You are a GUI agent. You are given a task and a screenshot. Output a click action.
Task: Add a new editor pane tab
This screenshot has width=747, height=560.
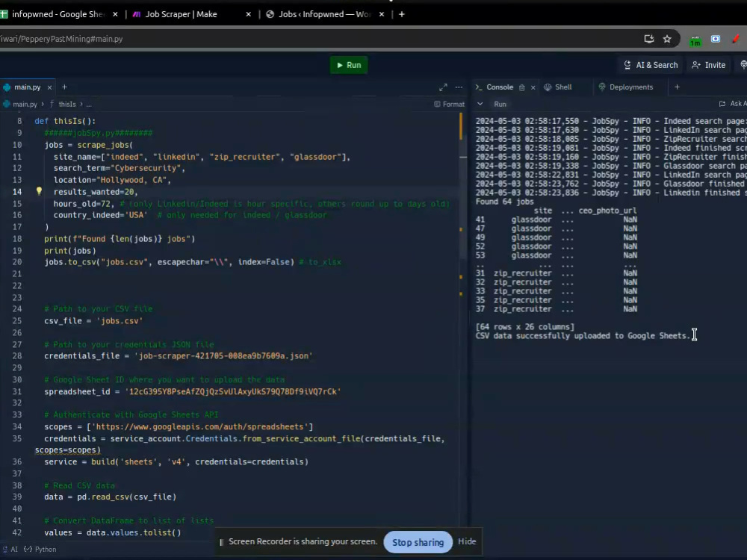click(65, 87)
